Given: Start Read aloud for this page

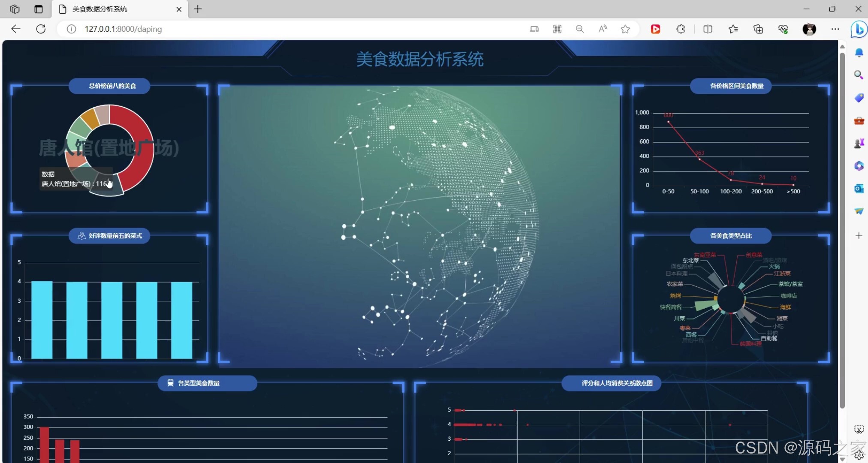Looking at the screenshot, I should pos(603,29).
